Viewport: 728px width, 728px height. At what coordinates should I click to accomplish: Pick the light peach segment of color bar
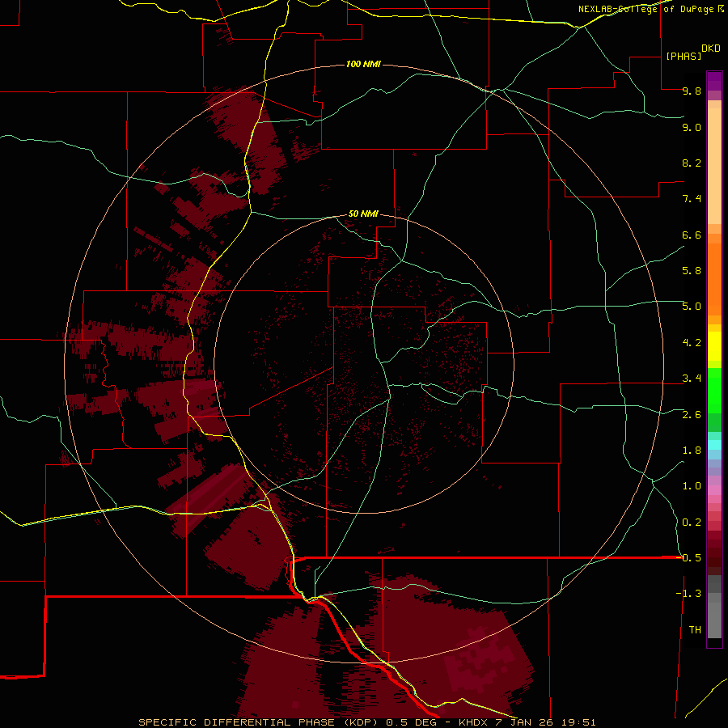(714, 166)
